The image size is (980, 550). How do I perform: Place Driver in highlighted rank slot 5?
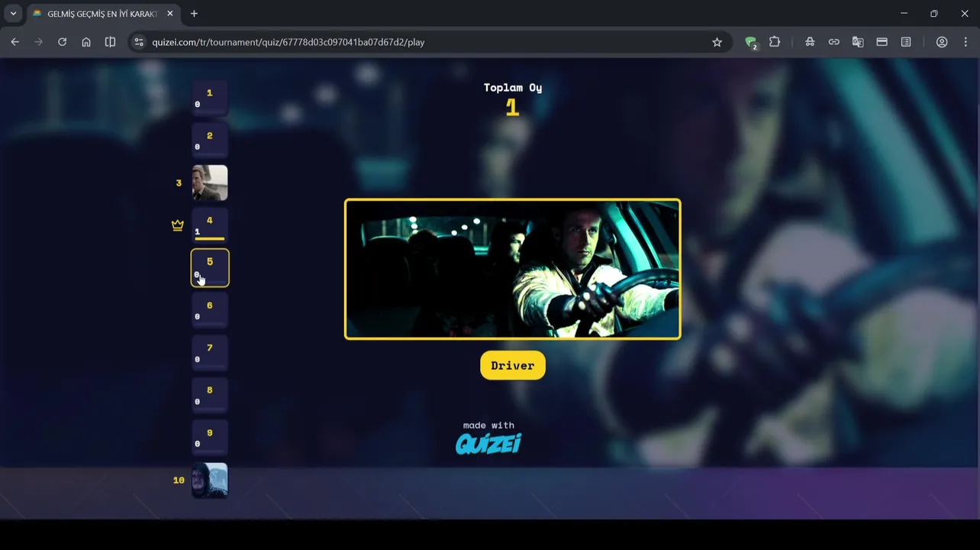[x=210, y=268]
